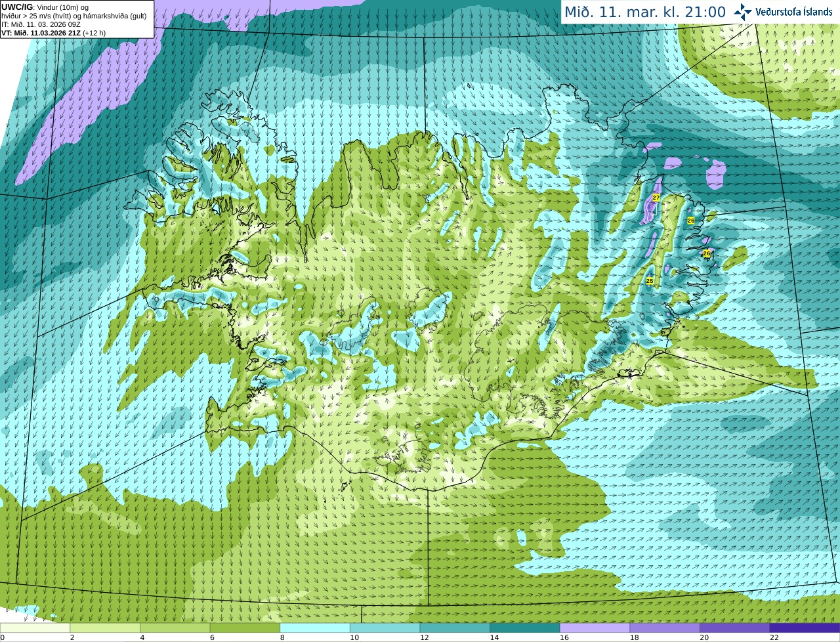Image resolution: width=840 pixels, height=642 pixels.
Task: Pick the 4–6 m/s green legend swatch
Action: point(175,628)
